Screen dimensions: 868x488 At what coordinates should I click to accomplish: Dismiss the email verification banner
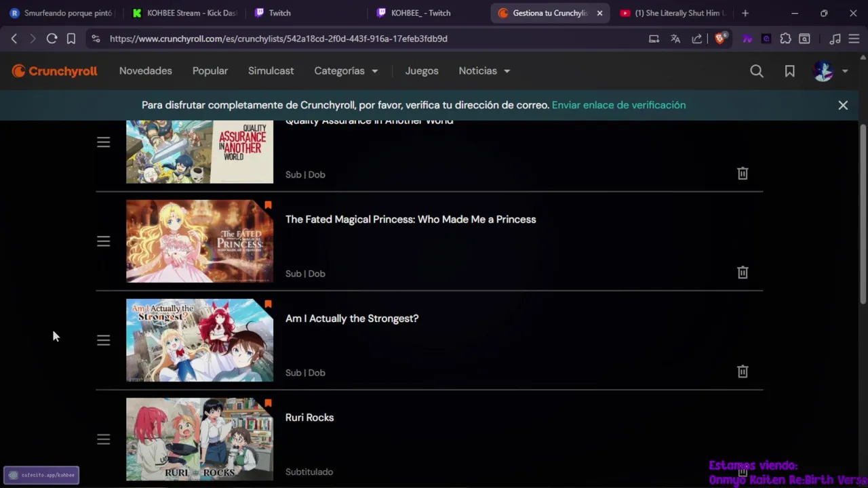point(843,105)
